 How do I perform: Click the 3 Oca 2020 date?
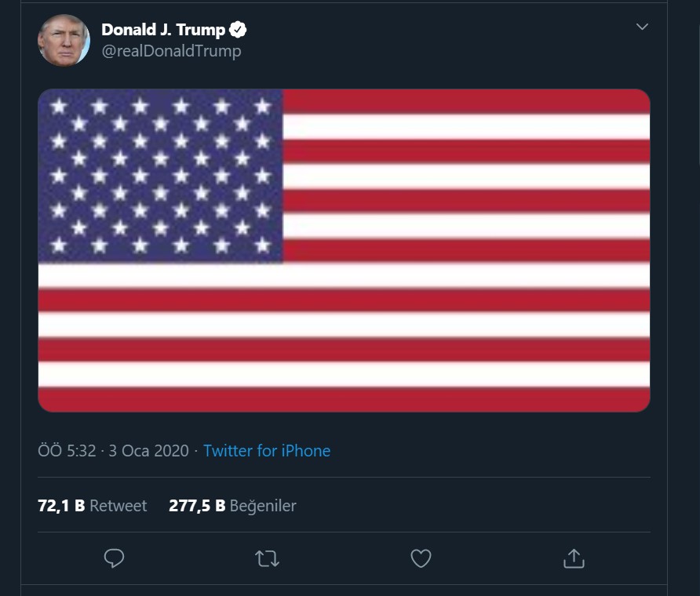pos(149,451)
